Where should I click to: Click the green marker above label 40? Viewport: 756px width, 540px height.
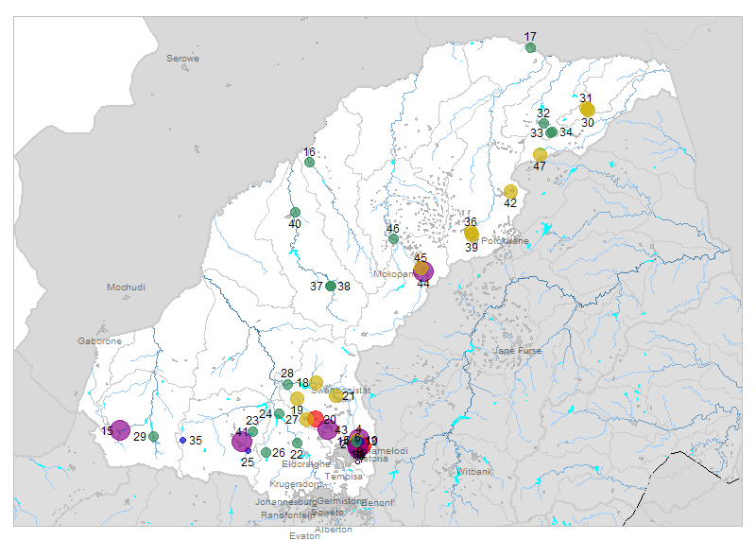(296, 213)
